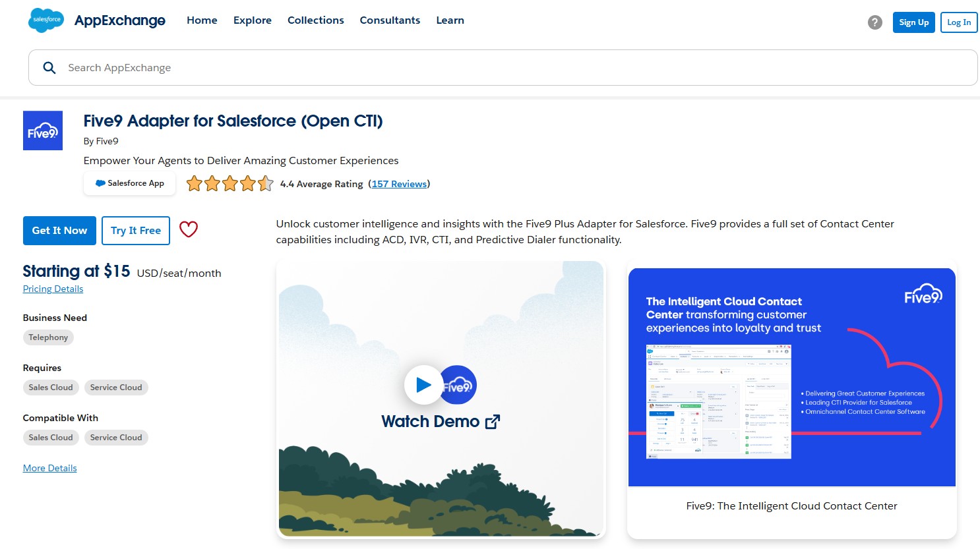Click Try It Free
The height and width of the screenshot is (549, 980).
(135, 230)
